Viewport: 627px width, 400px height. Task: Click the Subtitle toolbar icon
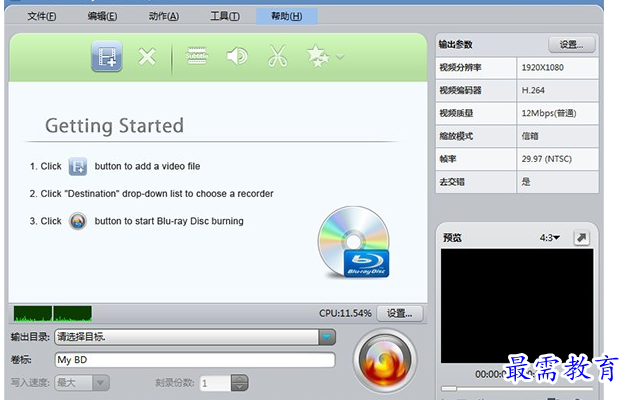197,56
